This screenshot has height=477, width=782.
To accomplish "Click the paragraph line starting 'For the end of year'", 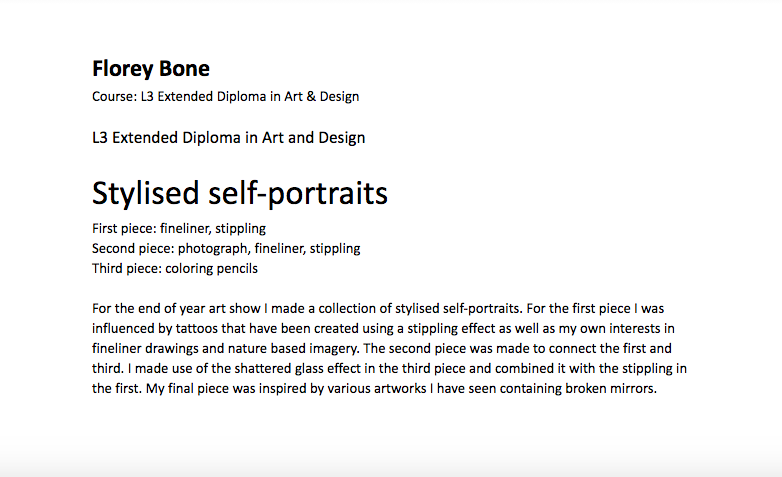I will click(x=378, y=308).
